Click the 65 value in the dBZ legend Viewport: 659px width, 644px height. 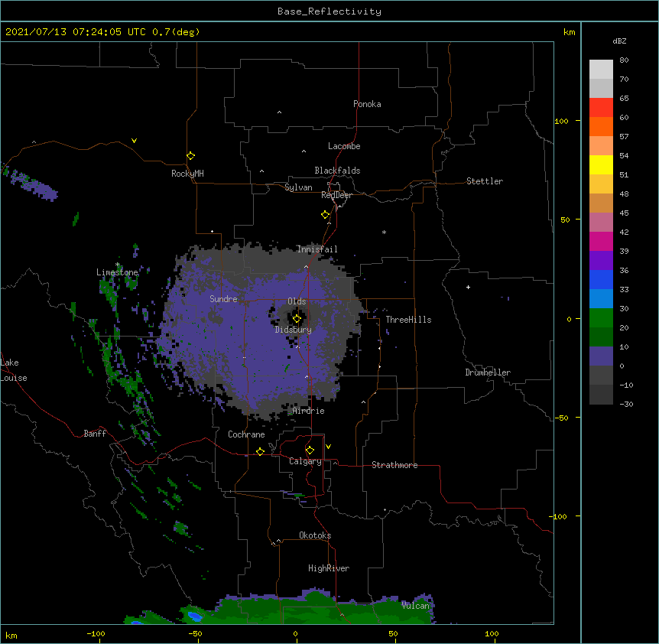(x=624, y=99)
